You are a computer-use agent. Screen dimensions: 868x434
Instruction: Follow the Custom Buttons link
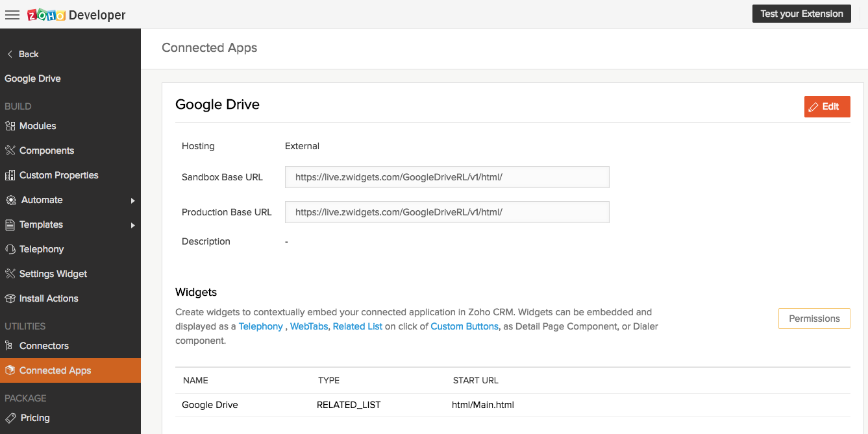pyautogui.click(x=464, y=326)
